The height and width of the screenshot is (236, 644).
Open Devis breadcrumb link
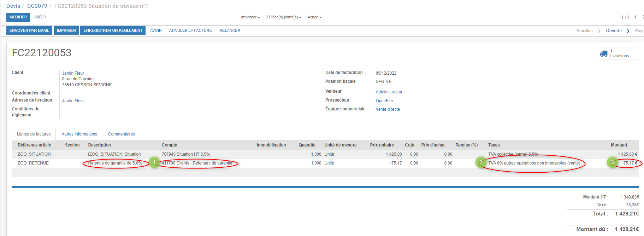pyautogui.click(x=13, y=6)
